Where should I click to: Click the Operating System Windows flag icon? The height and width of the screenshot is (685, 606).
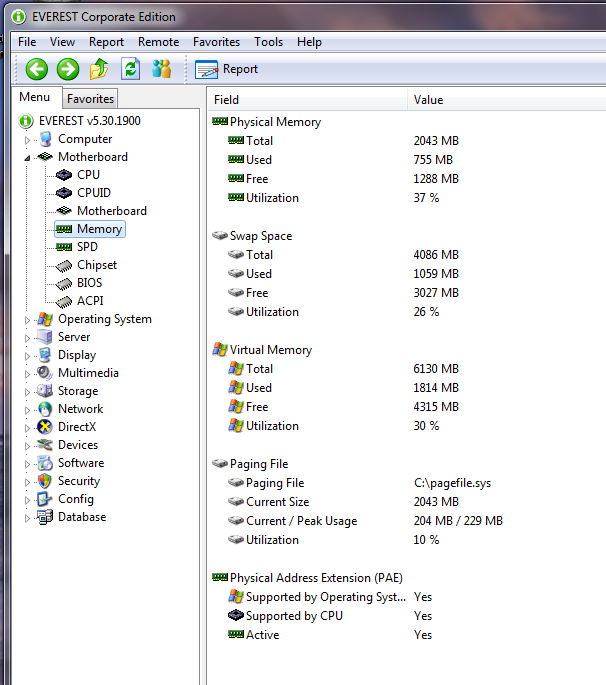(x=45, y=319)
